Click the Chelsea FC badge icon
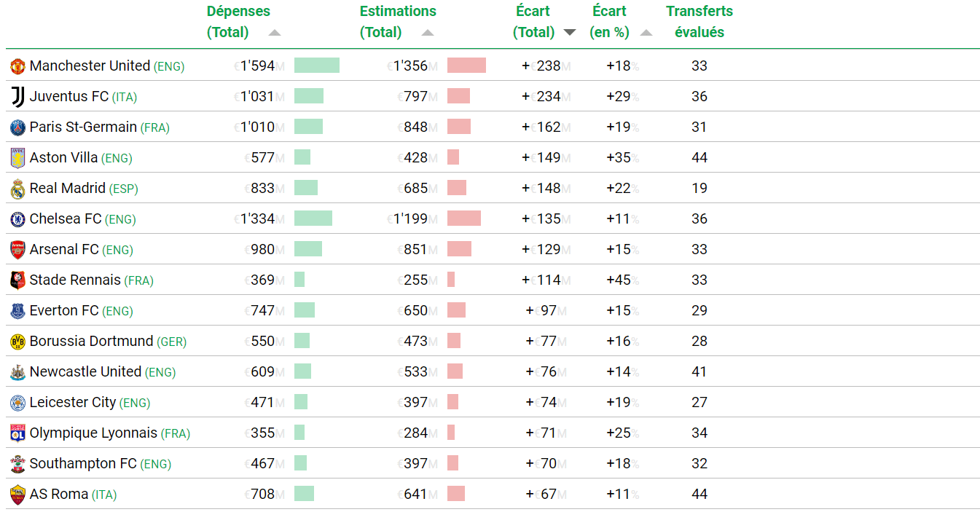 point(17,219)
